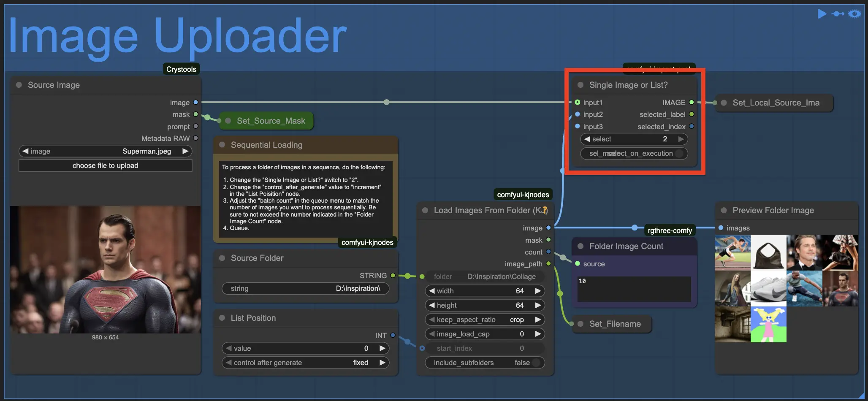The height and width of the screenshot is (401, 868).
Task: Increase the select value with right arrow
Action: (681, 139)
